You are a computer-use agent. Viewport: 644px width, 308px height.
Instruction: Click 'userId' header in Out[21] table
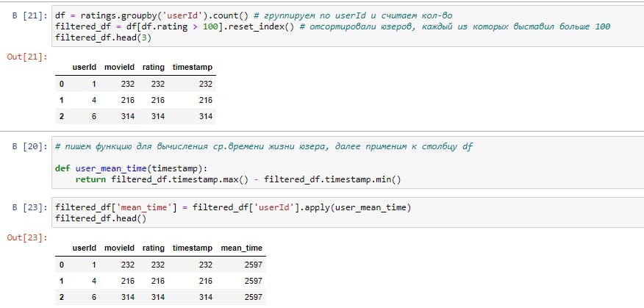[85, 68]
